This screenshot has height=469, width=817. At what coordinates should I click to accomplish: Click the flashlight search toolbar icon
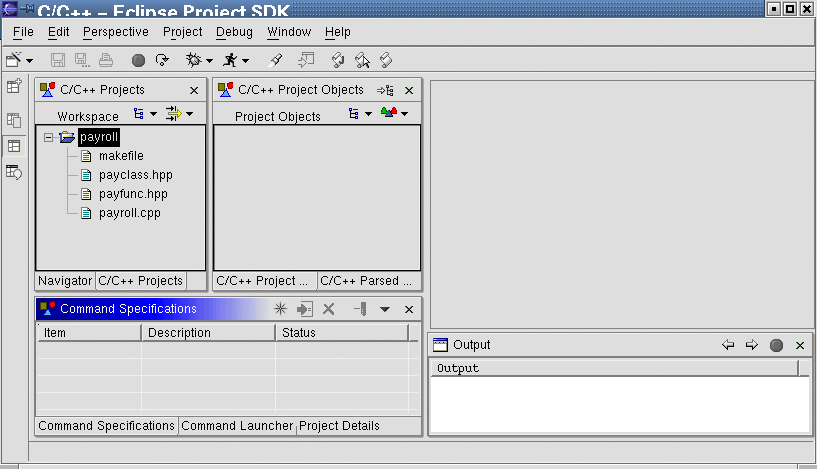coord(276,60)
